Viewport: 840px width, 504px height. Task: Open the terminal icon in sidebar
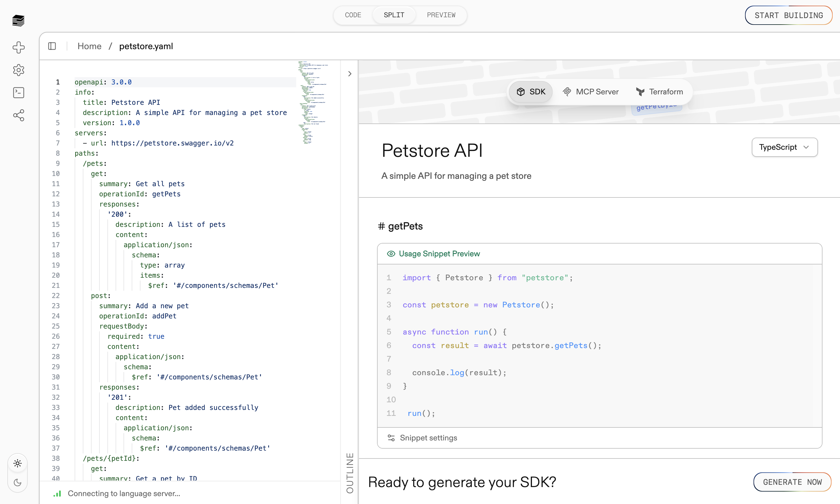pyautogui.click(x=18, y=92)
